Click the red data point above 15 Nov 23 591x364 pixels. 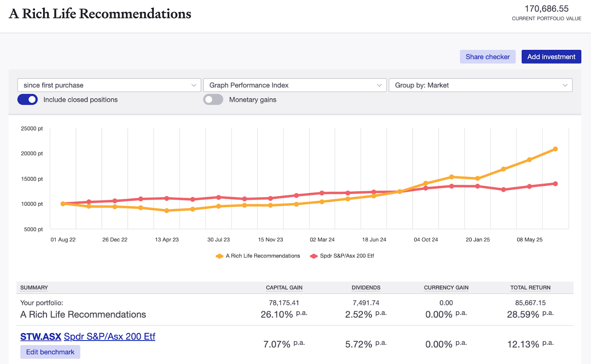(271, 198)
